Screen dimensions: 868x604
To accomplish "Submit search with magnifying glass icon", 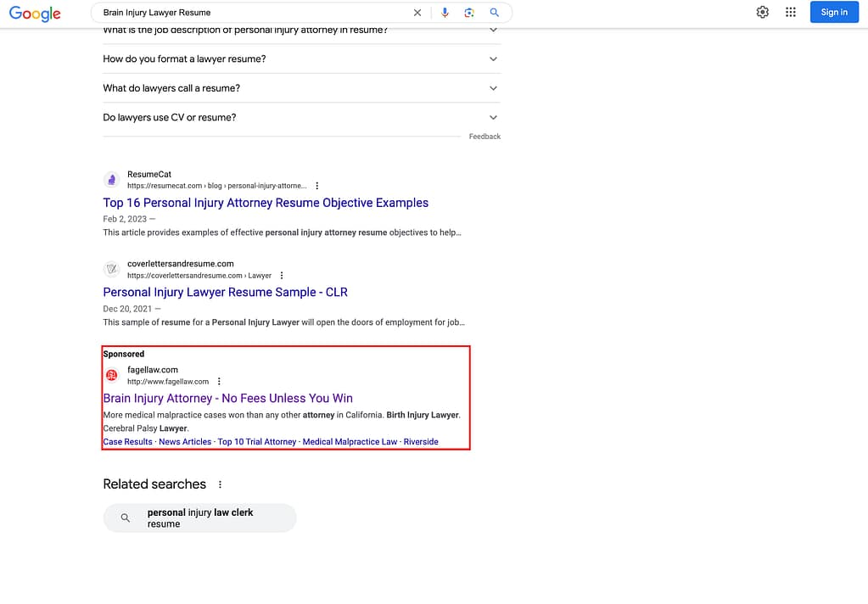I will [495, 12].
